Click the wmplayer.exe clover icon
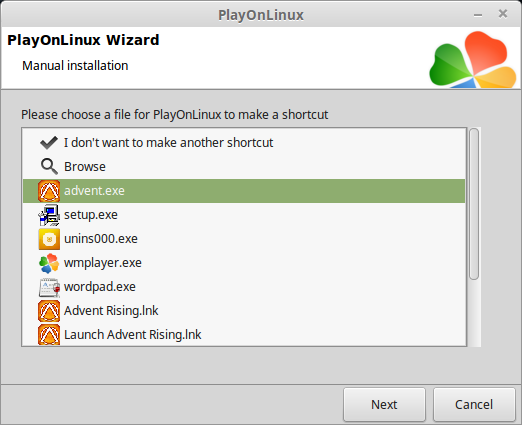The width and height of the screenshot is (522, 425). pos(49,263)
